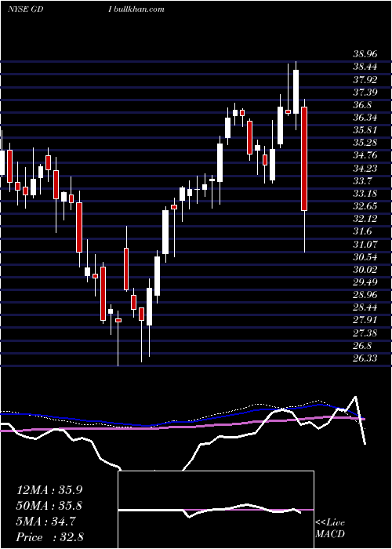Click the 28.44 price level label

pos(365,307)
